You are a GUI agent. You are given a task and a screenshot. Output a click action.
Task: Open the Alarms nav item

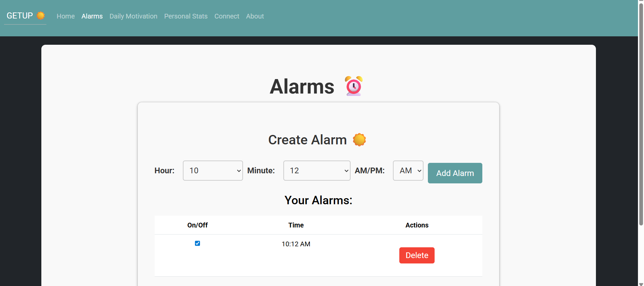(92, 16)
